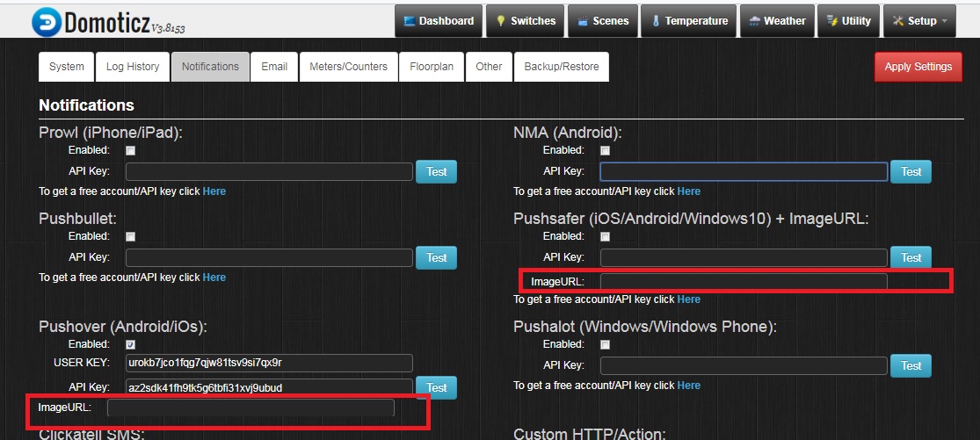Open the Scenes page

pos(603,20)
